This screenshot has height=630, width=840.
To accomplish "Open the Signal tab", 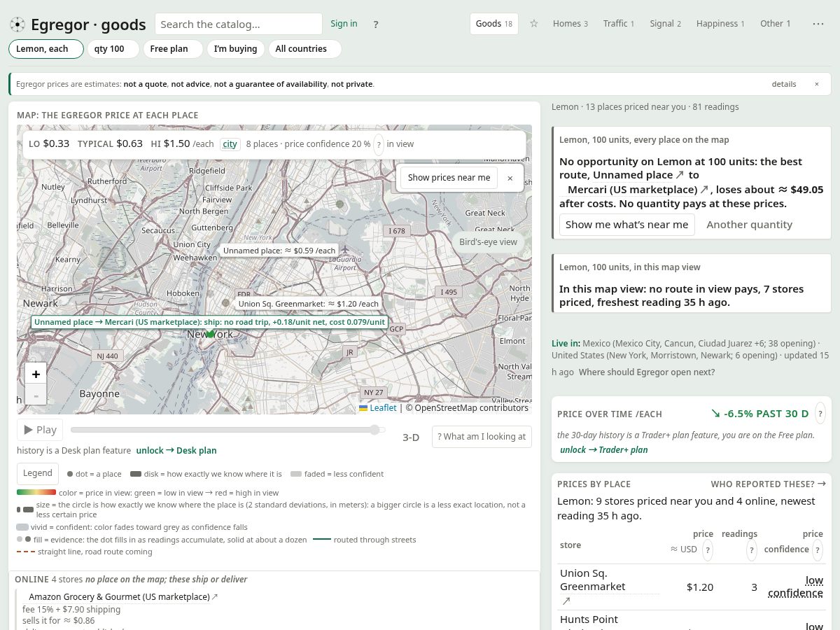I will tap(665, 24).
